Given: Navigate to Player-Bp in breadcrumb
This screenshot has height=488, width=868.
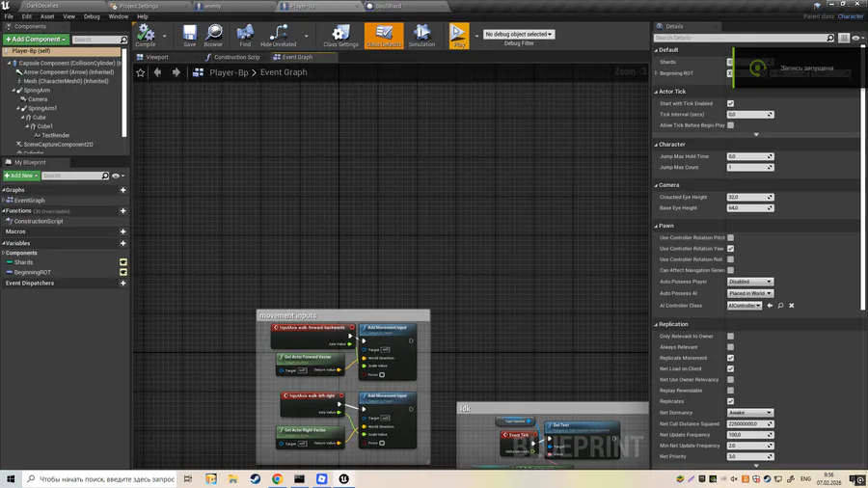Looking at the screenshot, I should pyautogui.click(x=229, y=72).
